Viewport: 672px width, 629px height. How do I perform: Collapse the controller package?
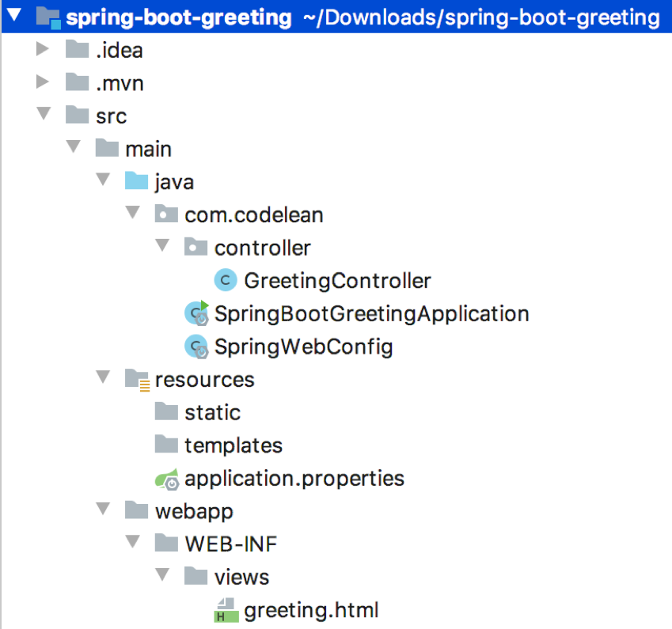(x=162, y=247)
